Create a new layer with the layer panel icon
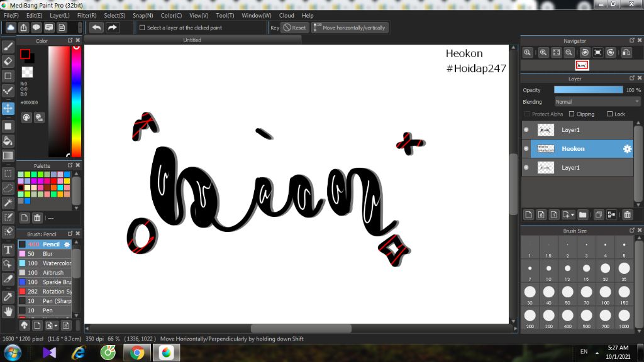 point(528,215)
